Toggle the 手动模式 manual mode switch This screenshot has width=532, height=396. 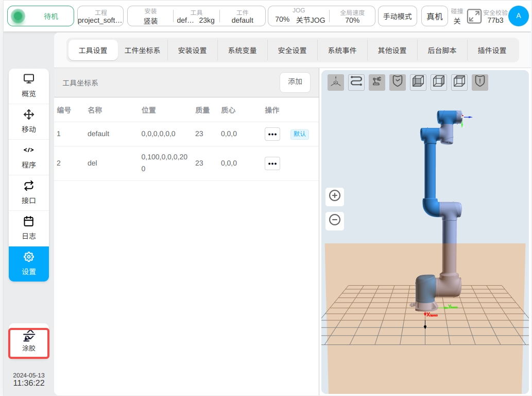point(398,16)
